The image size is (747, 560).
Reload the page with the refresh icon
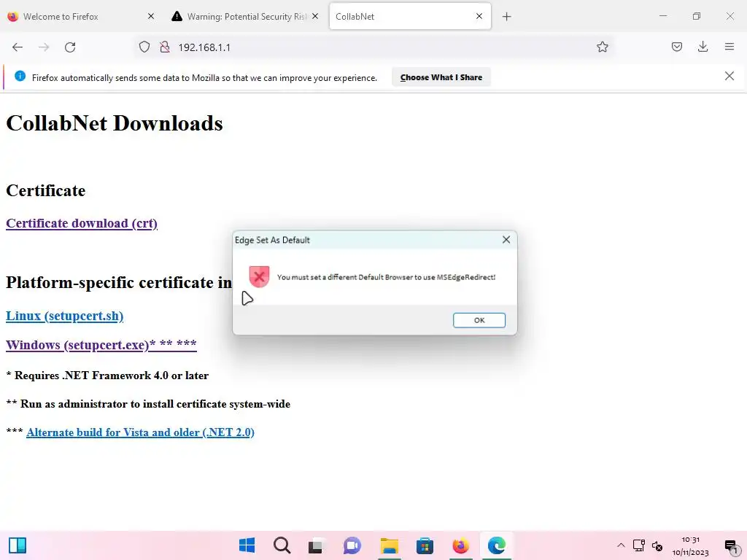(70, 47)
